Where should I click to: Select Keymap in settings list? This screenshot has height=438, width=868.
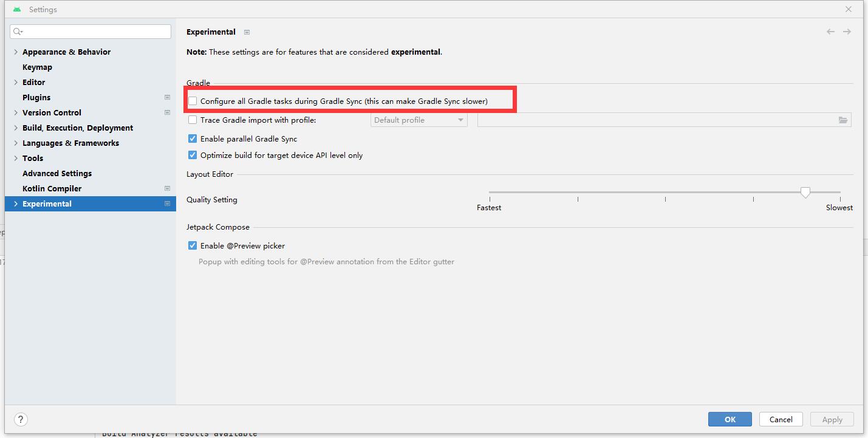click(37, 67)
